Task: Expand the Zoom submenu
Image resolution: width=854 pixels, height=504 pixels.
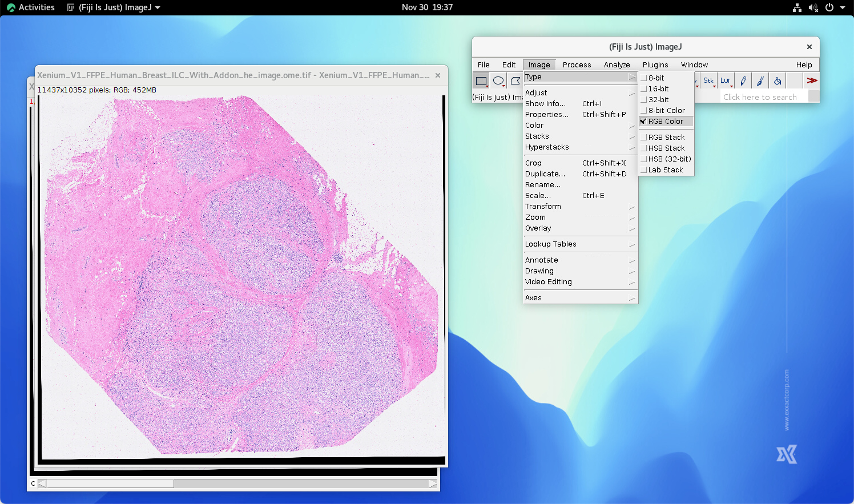Action: tap(580, 217)
